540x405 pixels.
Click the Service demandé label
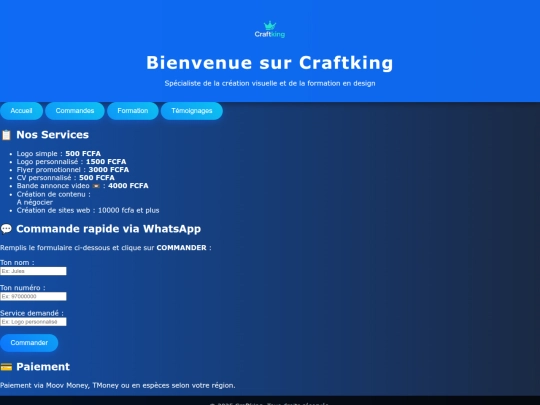[32, 313]
